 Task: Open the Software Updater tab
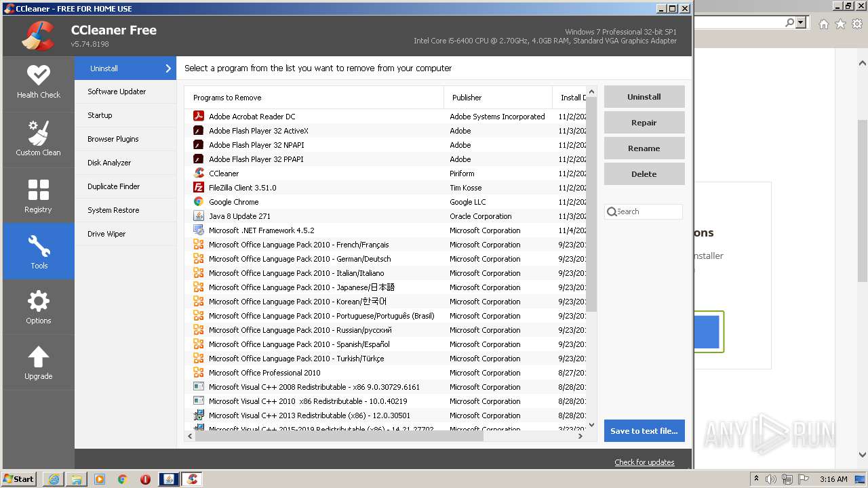125,91
